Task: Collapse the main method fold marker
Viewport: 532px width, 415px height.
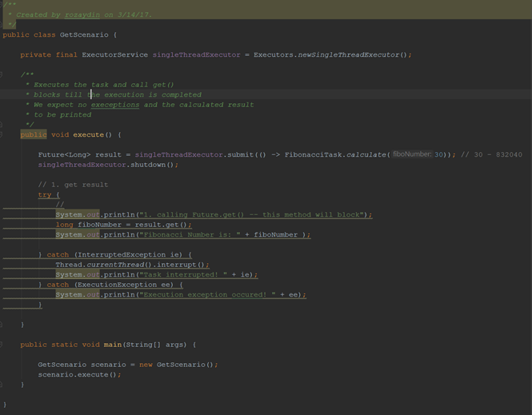Action: tap(1, 345)
